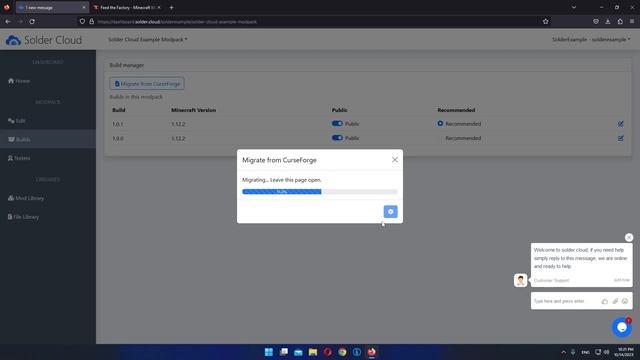Click build number 1.0.0 in table
The height and width of the screenshot is (360, 640).
[x=118, y=138]
